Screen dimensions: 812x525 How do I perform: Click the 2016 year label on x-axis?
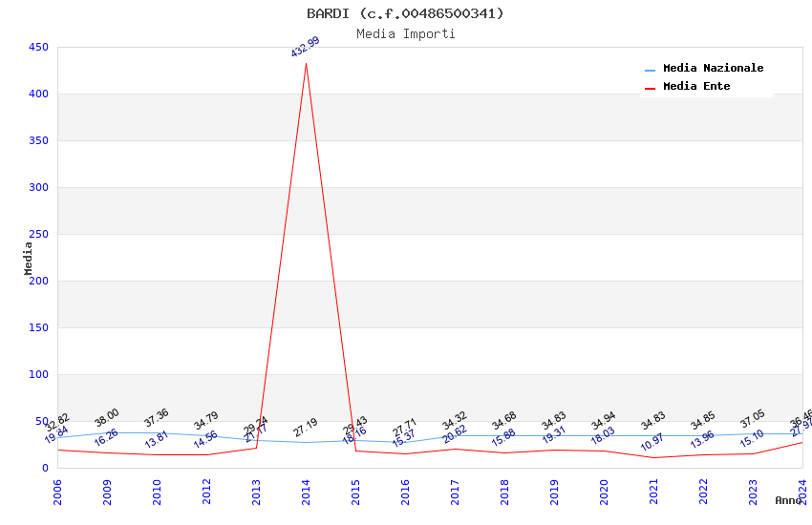pyautogui.click(x=405, y=492)
